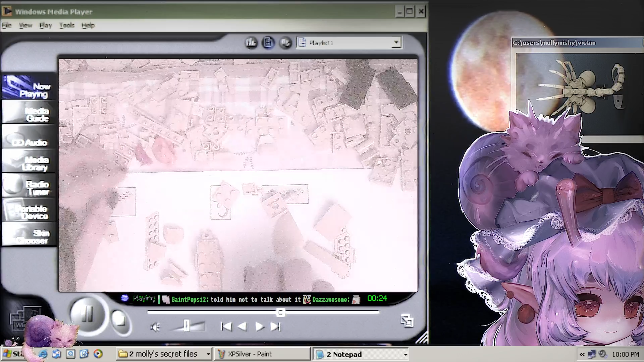Image resolution: width=644 pixels, height=362 pixels.
Task: Click the robot spider image thumbnail
Action: pyautogui.click(x=580, y=90)
